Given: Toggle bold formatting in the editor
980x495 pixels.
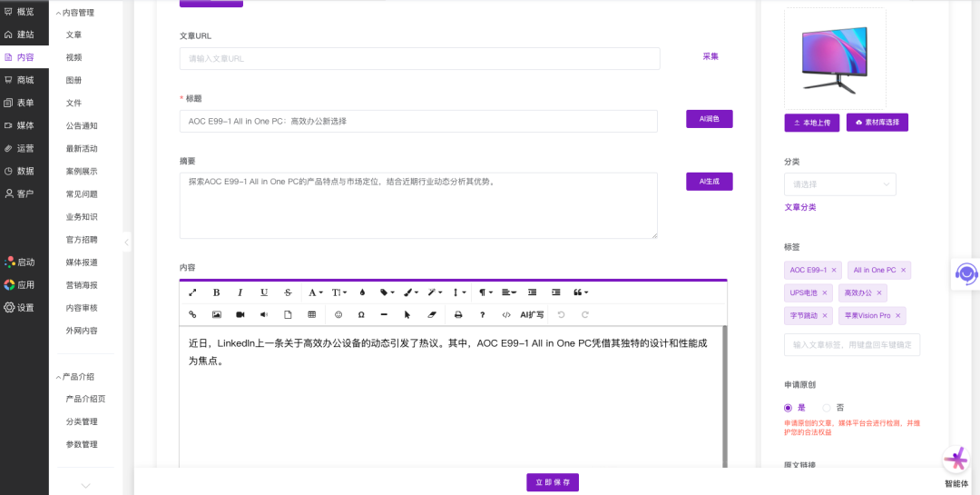Looking at the screenshot, I should point(216,292).
